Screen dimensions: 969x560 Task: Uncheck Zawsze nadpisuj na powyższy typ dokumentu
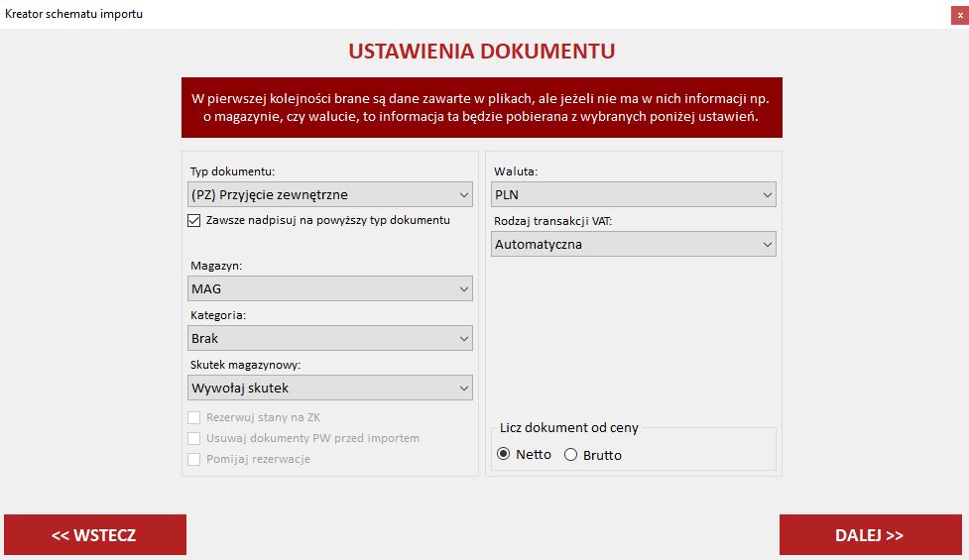coord(194,220)
